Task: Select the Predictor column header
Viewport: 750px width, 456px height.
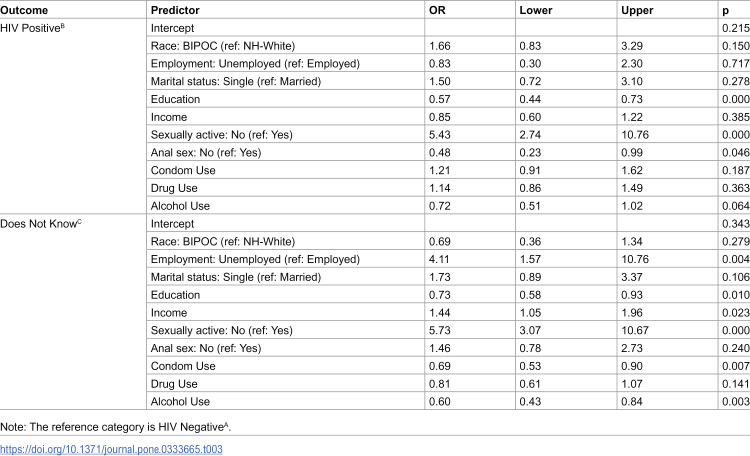Action: click(175, 10)
